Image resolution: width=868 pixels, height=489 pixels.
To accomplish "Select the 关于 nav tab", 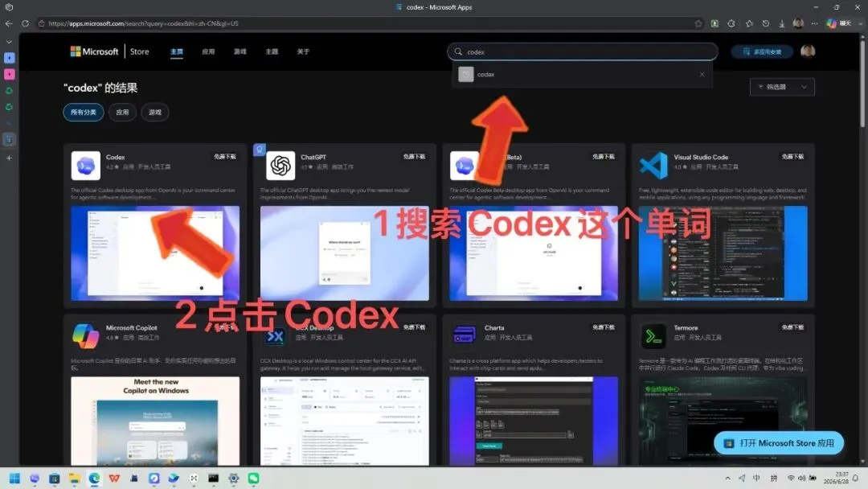I will (x=303, y=51).
